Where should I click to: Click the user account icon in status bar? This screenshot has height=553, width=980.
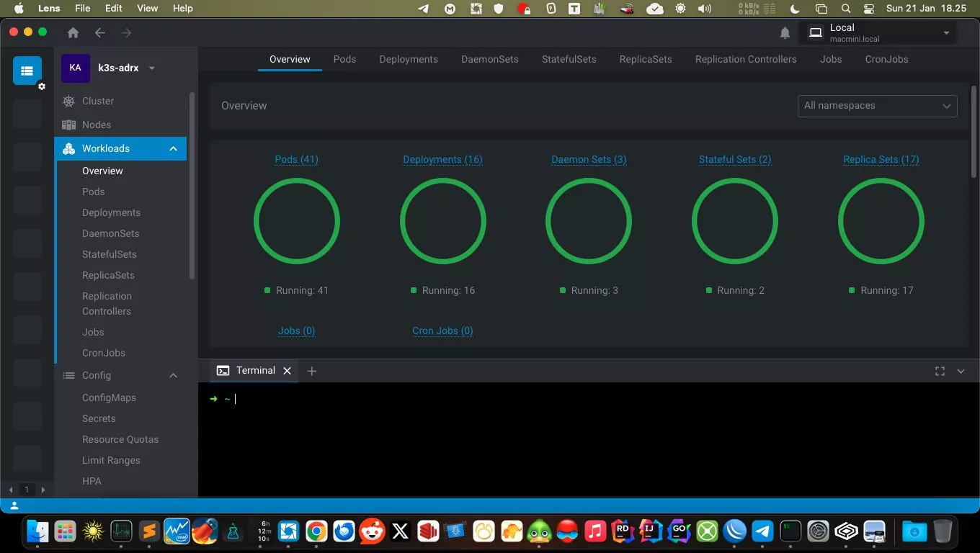[14, 506]
